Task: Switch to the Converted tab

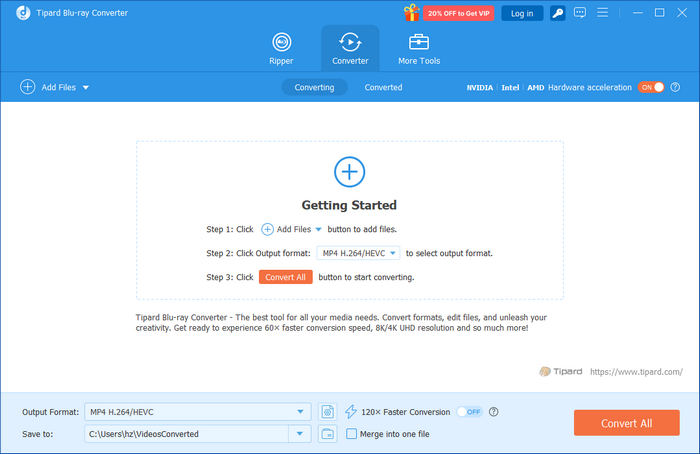Action: (x=383, y=87)
